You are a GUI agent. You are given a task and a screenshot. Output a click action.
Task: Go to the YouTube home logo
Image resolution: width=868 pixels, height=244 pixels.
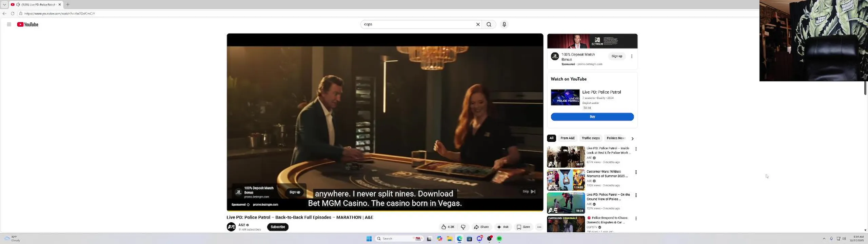pos(28,24)
